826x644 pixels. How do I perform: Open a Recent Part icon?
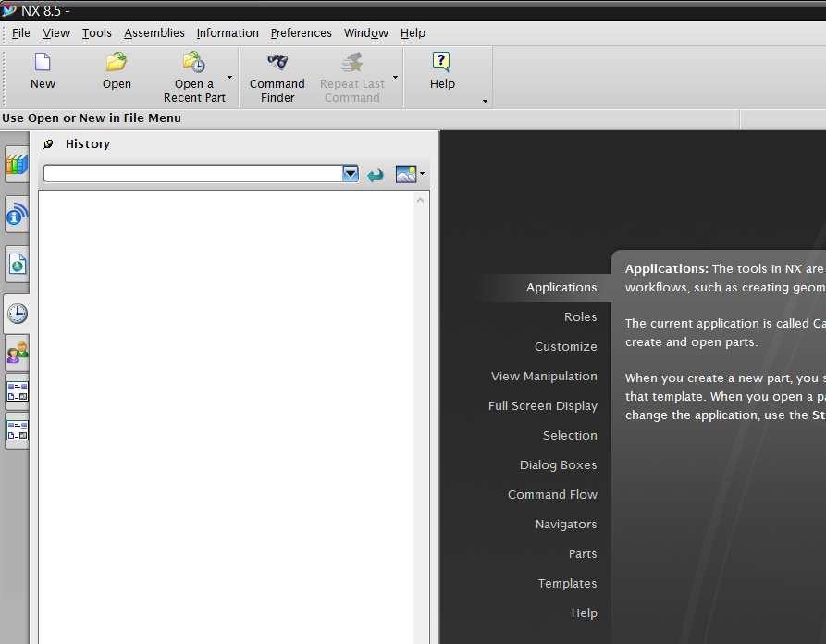click(194, 62)
